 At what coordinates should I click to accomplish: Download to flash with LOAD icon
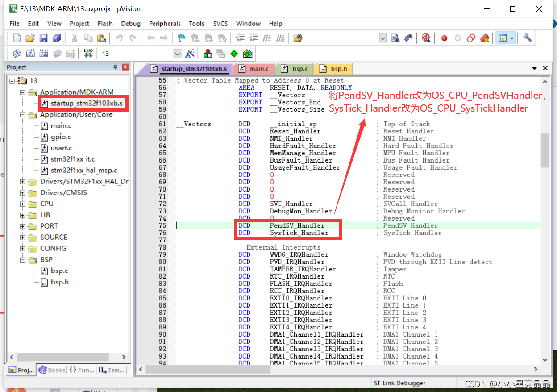coord(88,54)
